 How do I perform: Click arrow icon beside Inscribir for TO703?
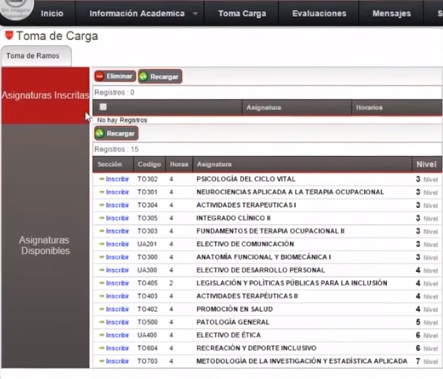[102, 361]
